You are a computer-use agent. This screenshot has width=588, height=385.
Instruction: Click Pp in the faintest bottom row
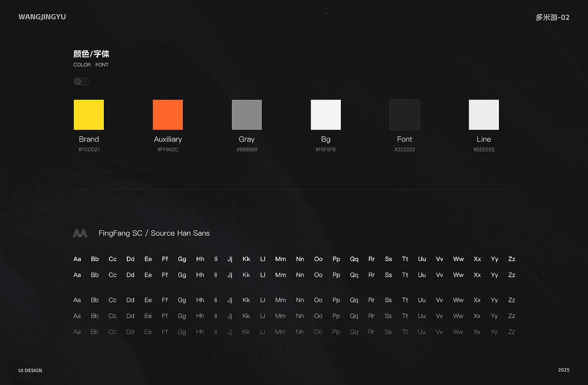tap(336, 332)
